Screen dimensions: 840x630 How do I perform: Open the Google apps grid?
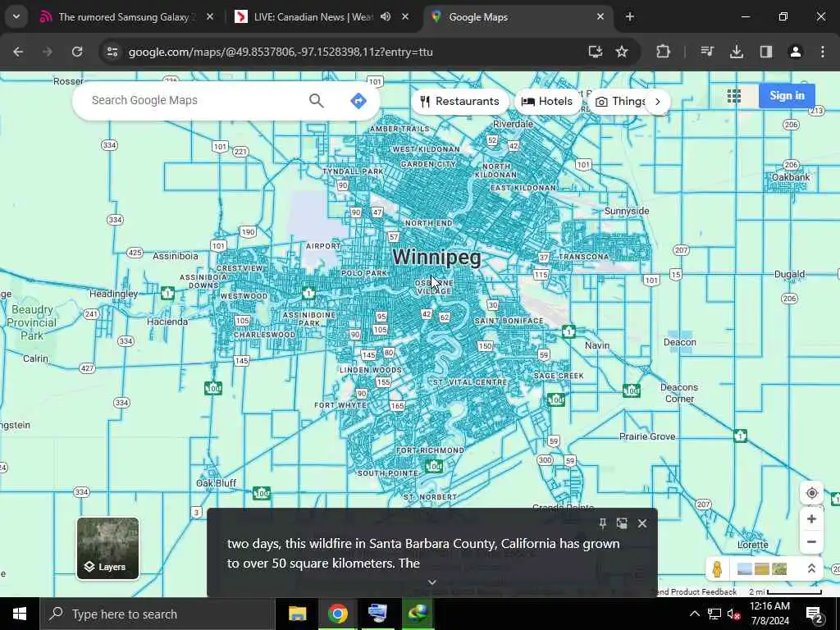(x=734, y=96)
